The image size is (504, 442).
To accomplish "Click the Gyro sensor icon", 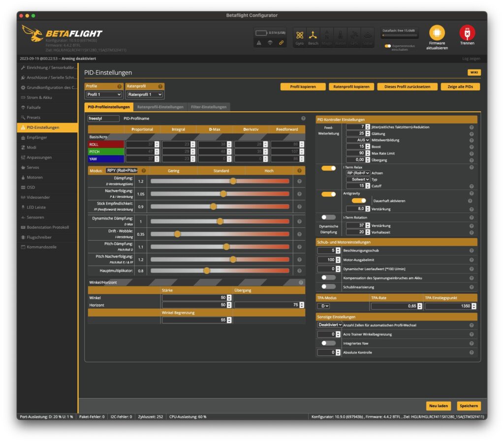I will 299,35.
